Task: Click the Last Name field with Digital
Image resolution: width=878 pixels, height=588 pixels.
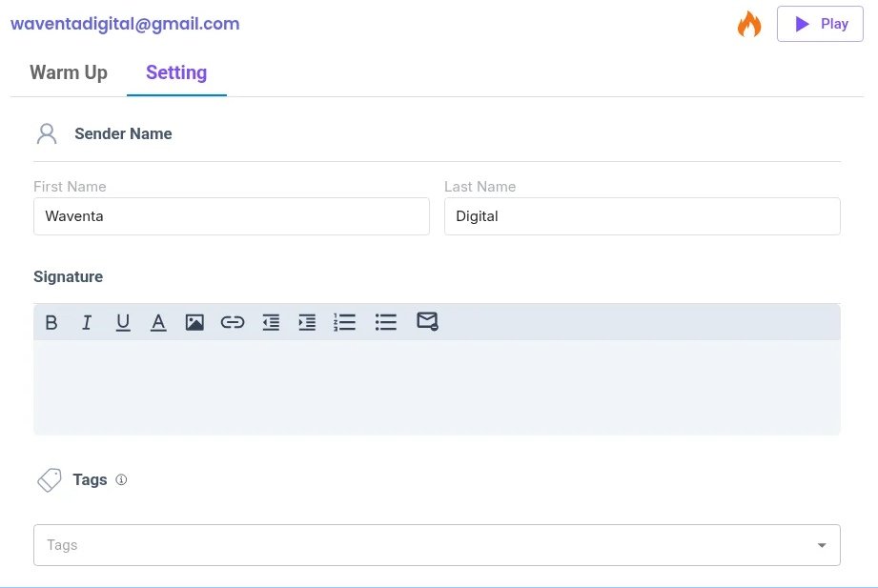Action: click(642, 216)
